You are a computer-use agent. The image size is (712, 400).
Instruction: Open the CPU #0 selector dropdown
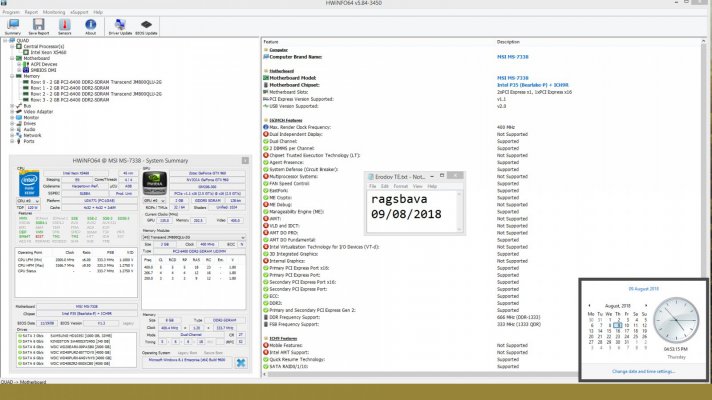(28, 201)
